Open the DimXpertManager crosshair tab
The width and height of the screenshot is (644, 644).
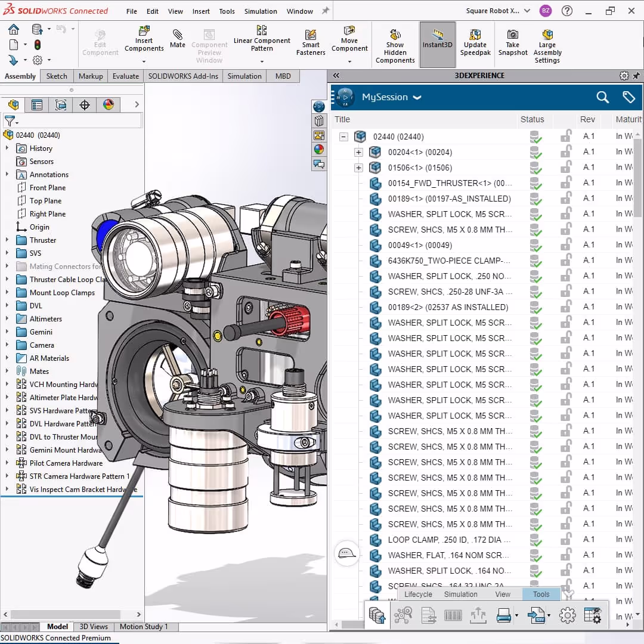[x=85, y=105]
